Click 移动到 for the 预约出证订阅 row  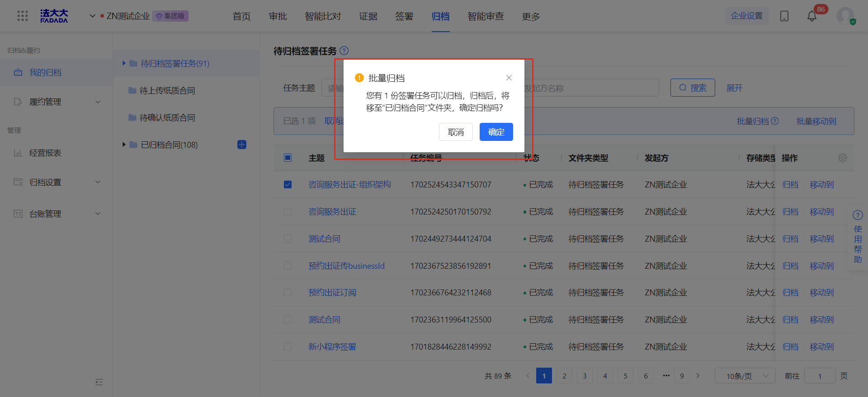821,293
